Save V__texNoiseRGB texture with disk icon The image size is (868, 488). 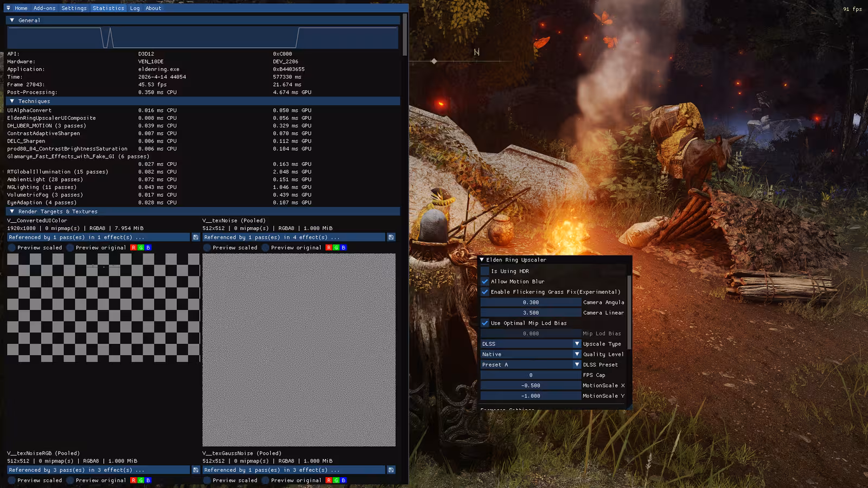coord(195,470)
